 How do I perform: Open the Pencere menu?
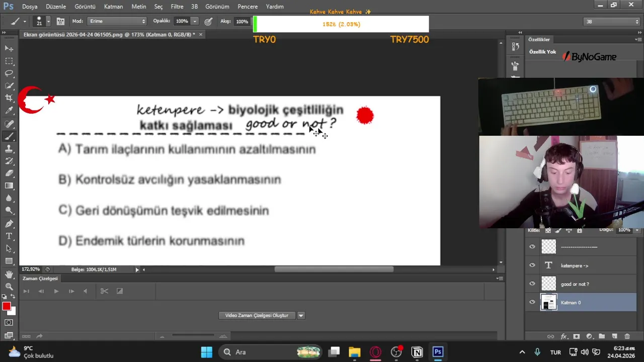(248, 7)
